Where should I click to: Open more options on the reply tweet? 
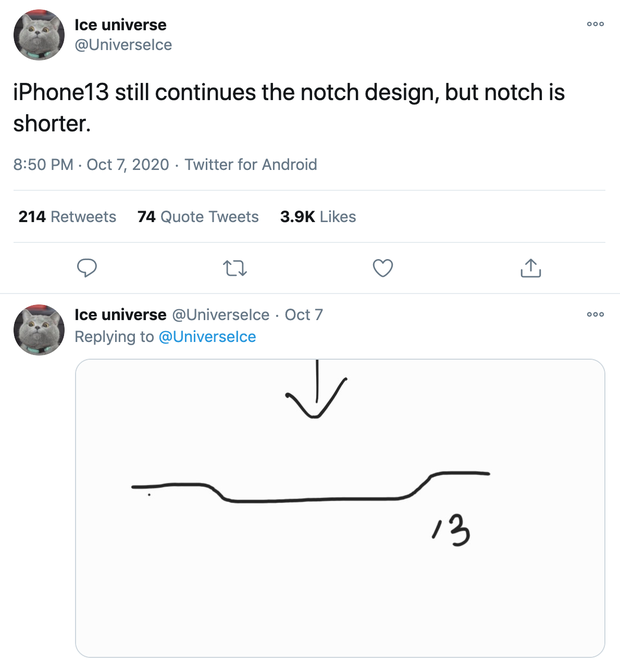596,314
